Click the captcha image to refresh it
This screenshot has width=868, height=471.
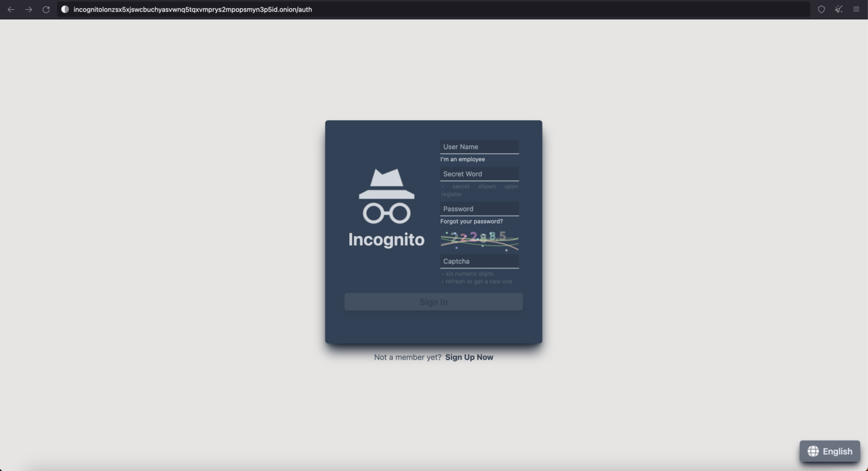tap(479, 240)
